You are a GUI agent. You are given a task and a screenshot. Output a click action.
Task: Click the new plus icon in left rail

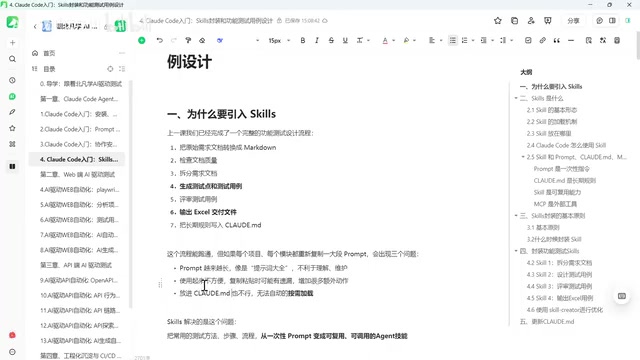12,42
